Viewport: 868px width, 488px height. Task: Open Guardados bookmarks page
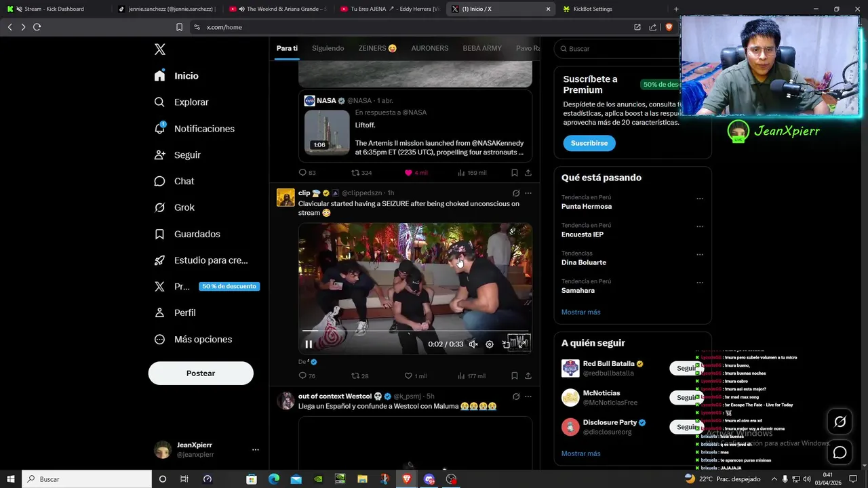pyautogui.click(x=187, y=234)
